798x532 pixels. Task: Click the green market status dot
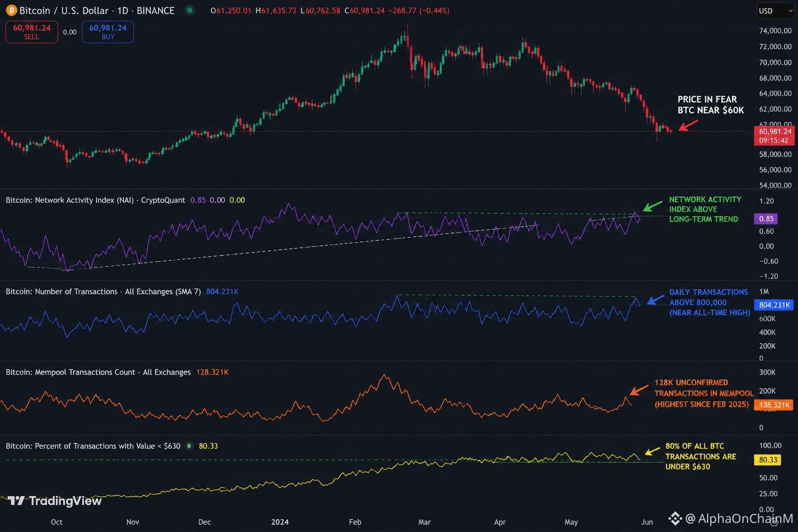190,10
